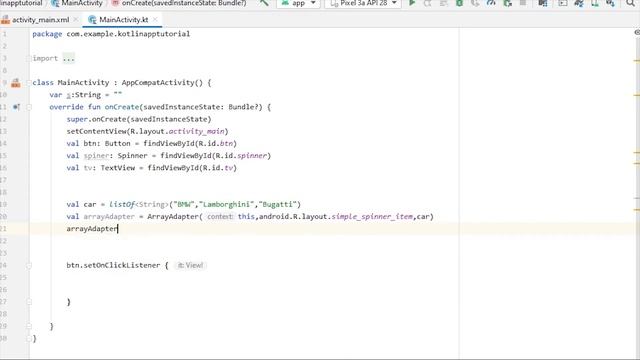Screen dimensions: 640x360
Task: Click 'setOnClickListener' in the code
Action: 122,265
